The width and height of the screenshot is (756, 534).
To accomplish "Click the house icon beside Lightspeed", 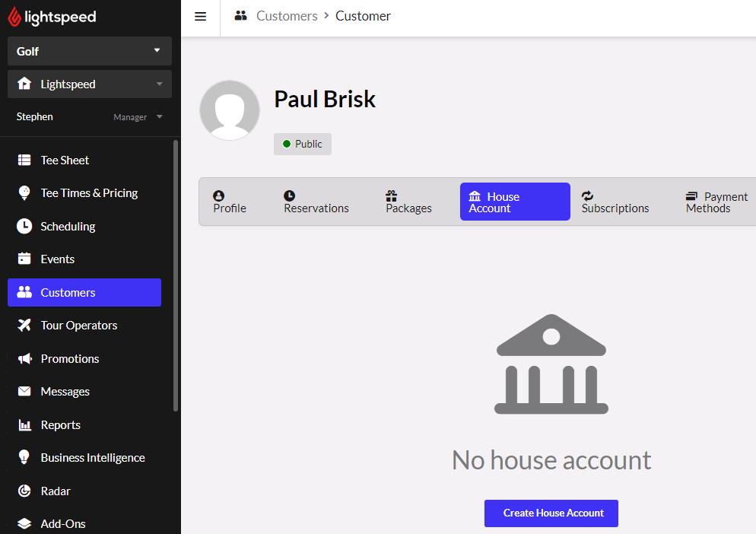I will point(24,84).
